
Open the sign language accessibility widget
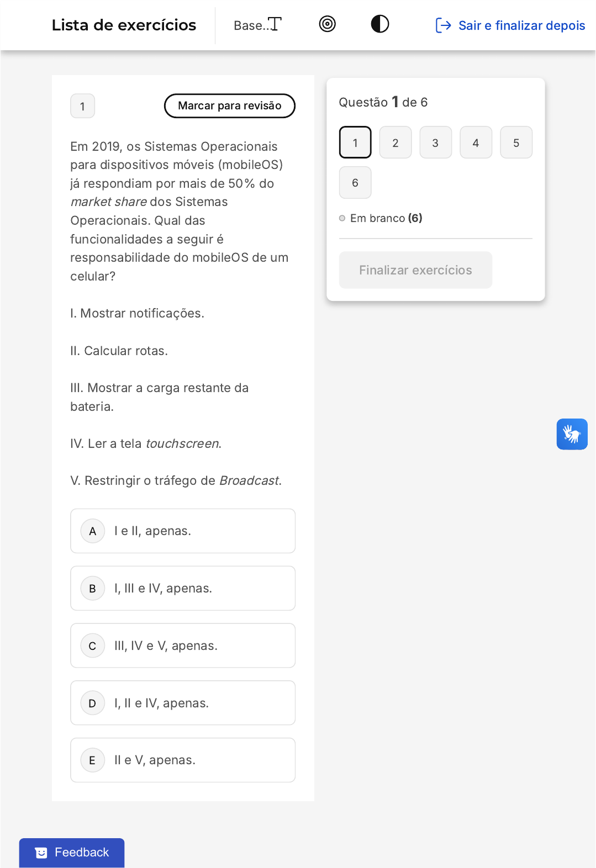coord(572,435)
